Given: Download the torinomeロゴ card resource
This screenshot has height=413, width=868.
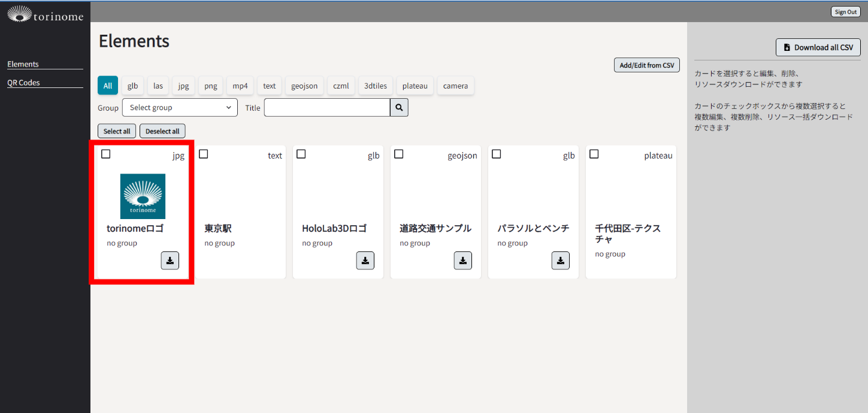Looking at the screenshot, I should pyautogui.click(x=170, y=260).
